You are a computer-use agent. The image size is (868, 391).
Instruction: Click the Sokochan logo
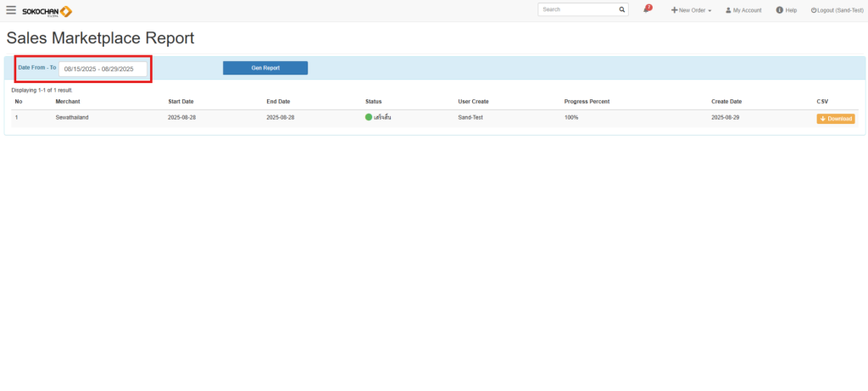click(x=47, y=10)
